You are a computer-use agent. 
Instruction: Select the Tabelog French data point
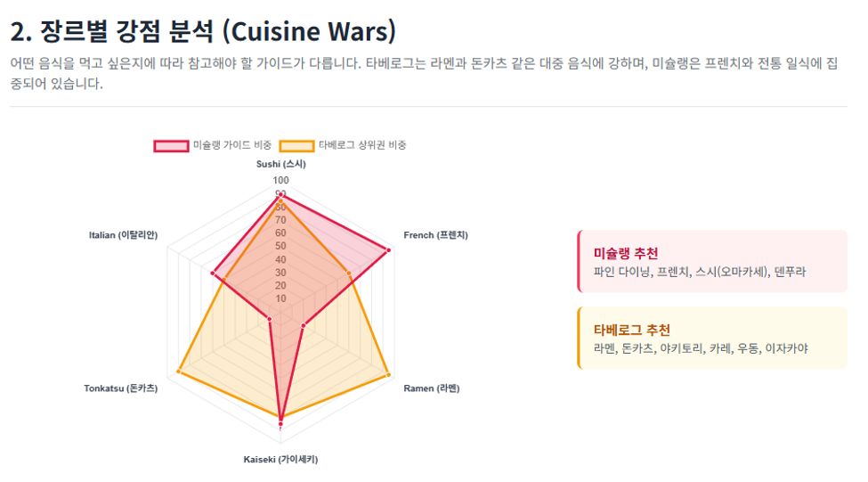[x=349, y=274]
